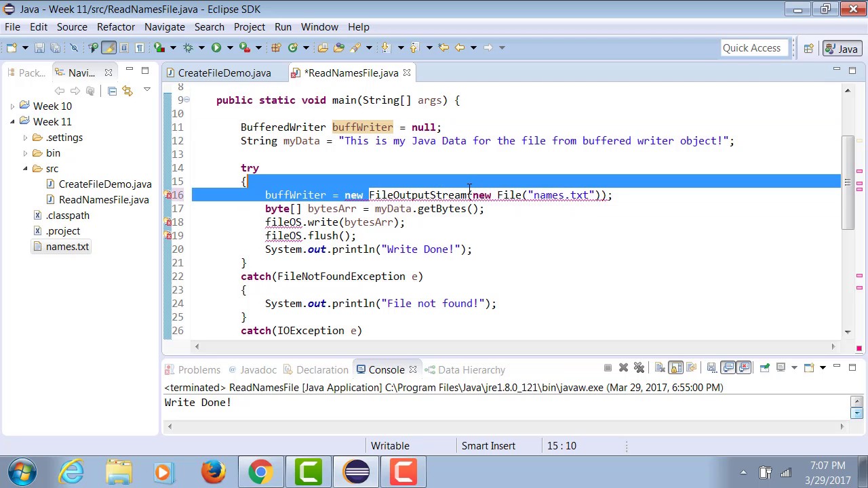Open Navigator View Menu triangle
Viewport: 868px width, 488px height.
point(146,90)
